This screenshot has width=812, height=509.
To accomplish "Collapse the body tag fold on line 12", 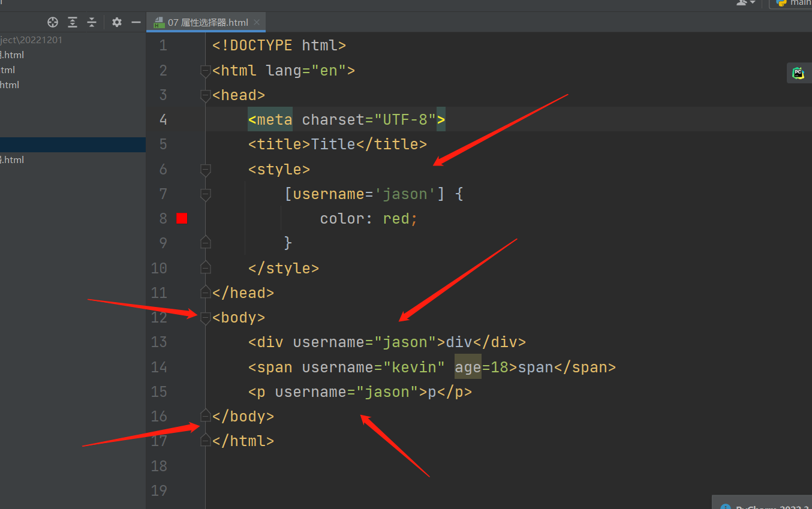I will pos(206,317).
